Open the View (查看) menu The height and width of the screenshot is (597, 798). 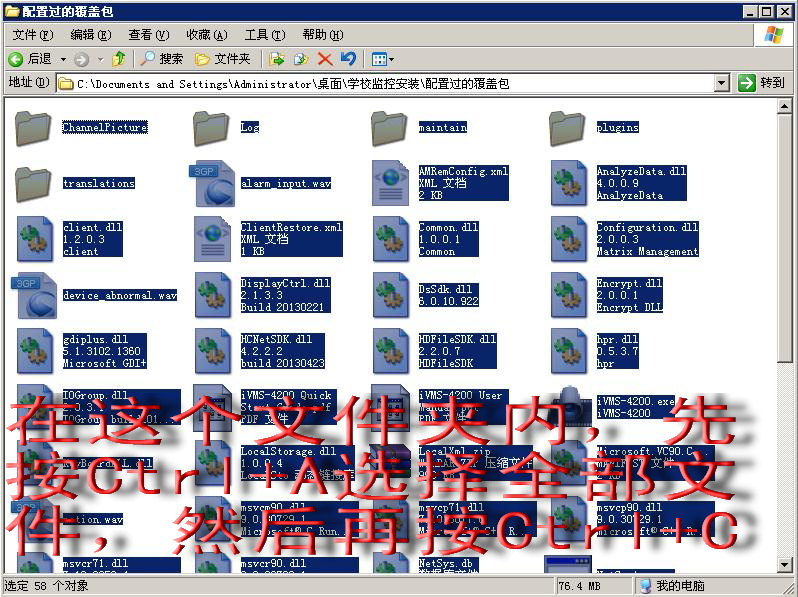149,35
